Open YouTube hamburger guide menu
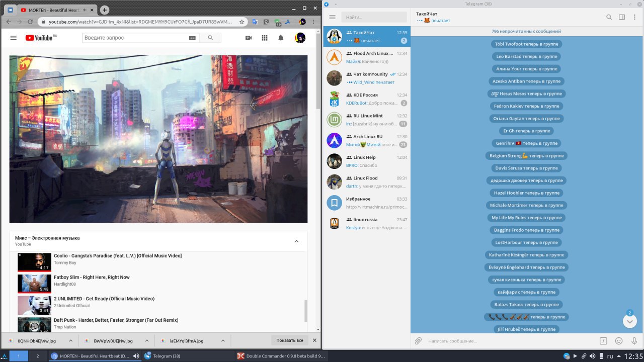 tap(14, 38)
